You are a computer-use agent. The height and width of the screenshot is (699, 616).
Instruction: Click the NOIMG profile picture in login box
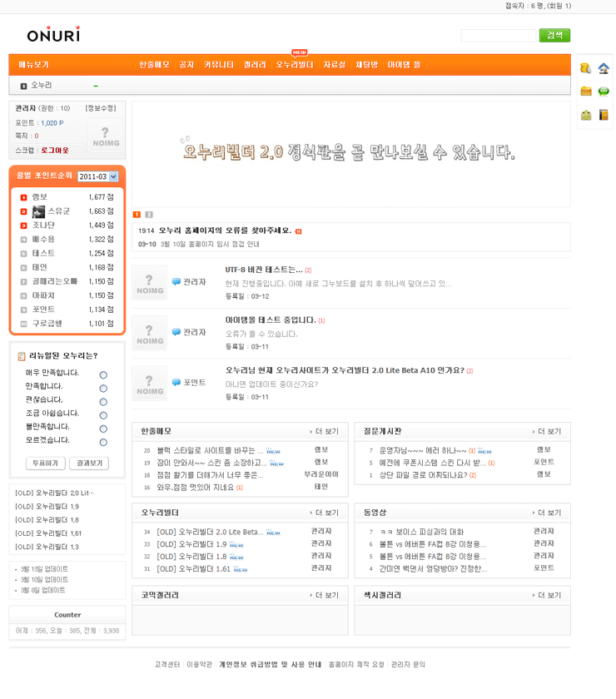106,136
